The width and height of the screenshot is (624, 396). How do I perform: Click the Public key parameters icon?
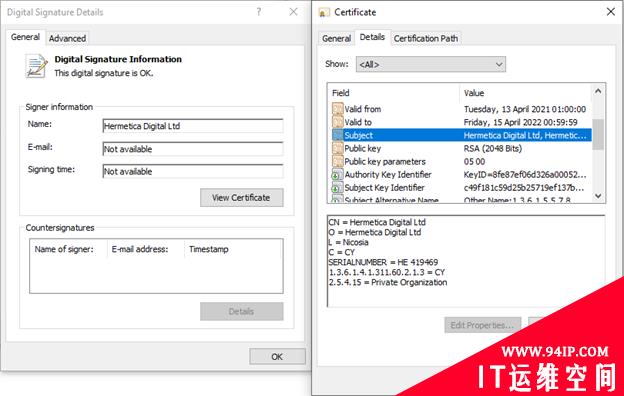[x=337, y=161]
